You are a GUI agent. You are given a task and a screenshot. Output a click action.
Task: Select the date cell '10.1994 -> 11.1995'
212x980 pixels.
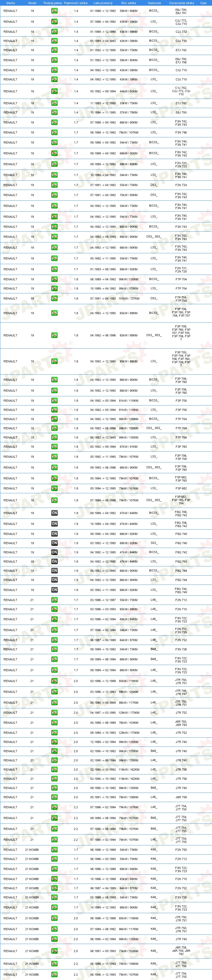click(x=103, y=112)
